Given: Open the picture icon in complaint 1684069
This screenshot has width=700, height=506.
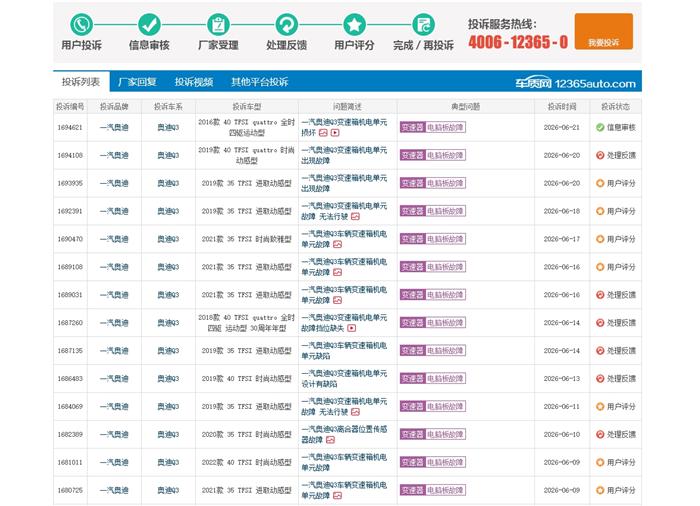Looking at the screenshot, I should (x=355, y=412).
